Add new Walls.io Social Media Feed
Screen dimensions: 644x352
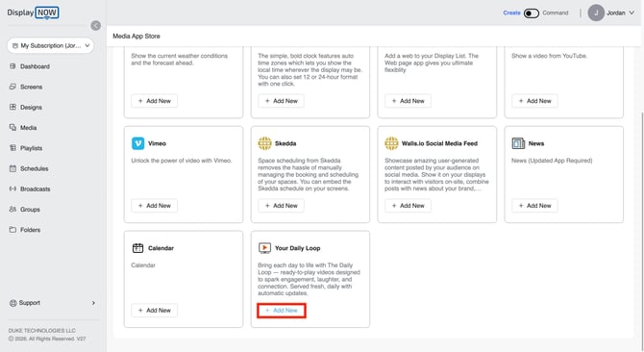click(x=408, y=206)
